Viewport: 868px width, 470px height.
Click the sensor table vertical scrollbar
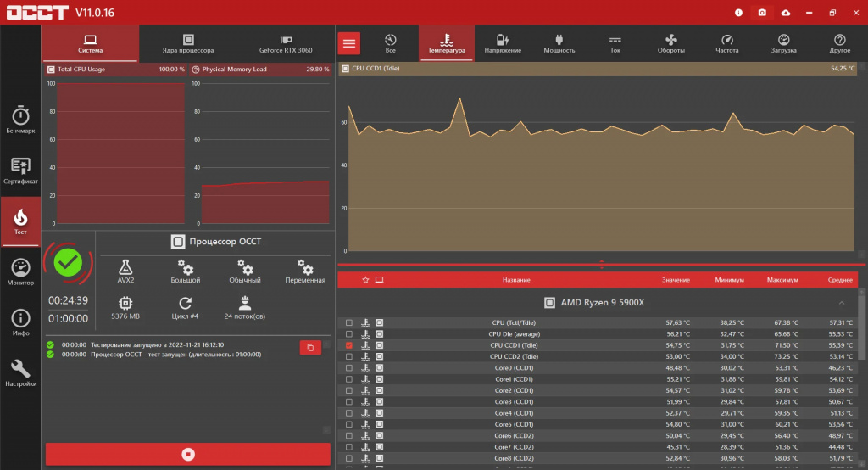click(x=861, y=327)
